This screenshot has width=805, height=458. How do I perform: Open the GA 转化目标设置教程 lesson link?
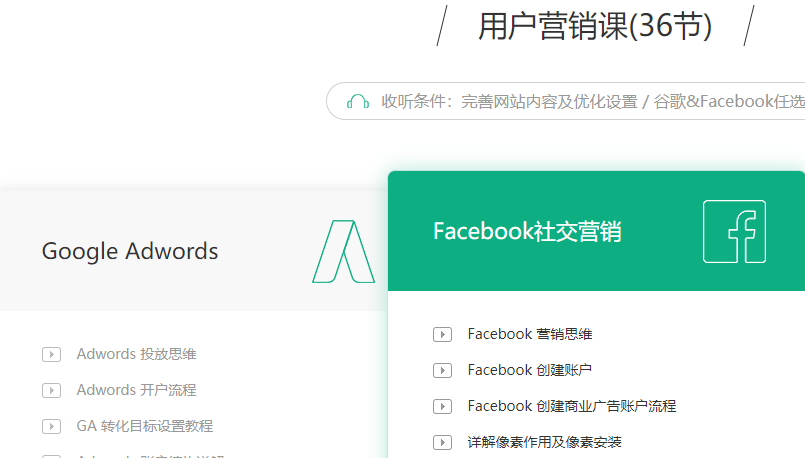coord(145,426)
